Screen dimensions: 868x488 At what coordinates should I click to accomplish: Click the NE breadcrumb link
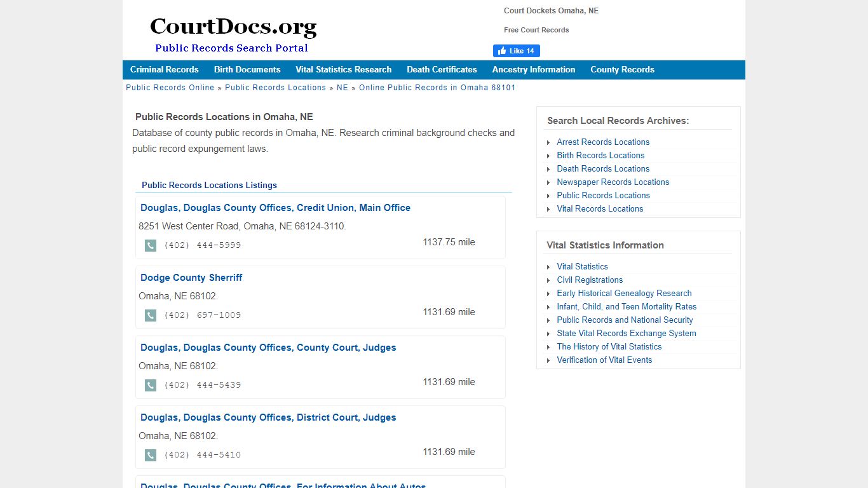click(342, 88)
